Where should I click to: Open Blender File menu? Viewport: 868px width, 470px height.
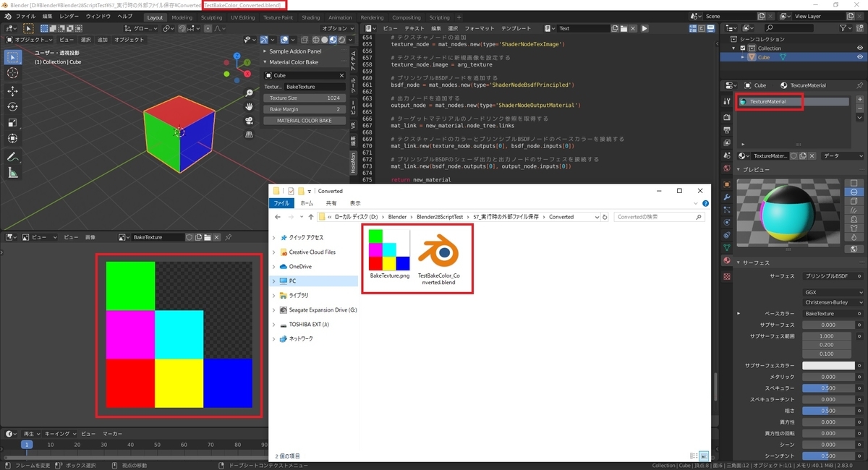click(x=25, y=16)
